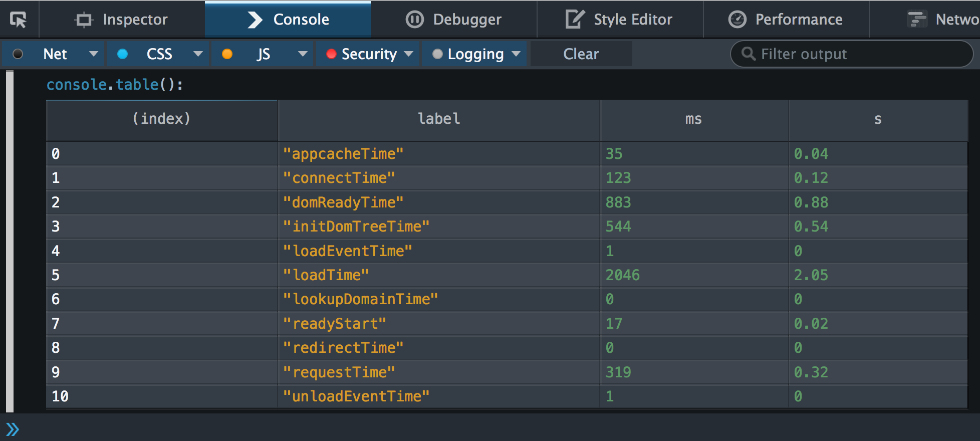Click the Inspector tab icon

[84, 20]
